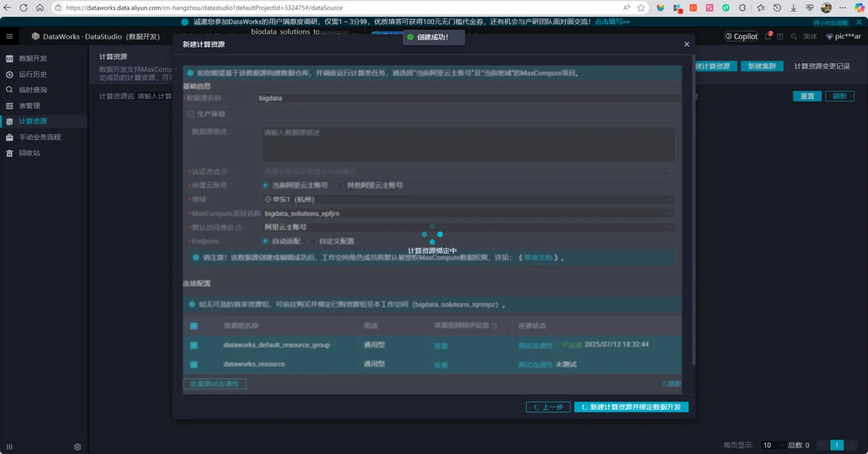Add page to favorites star icon
868x454 pixels.
tap(641, 8)
